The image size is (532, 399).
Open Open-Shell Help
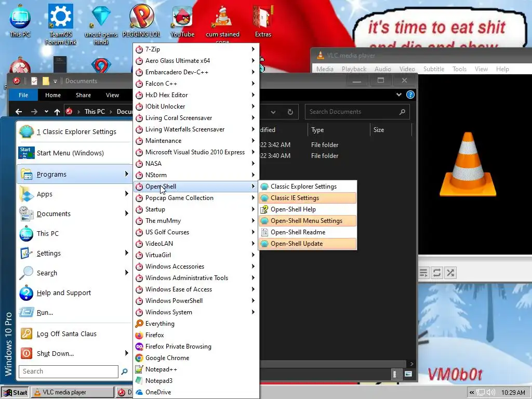click(308, 209)
